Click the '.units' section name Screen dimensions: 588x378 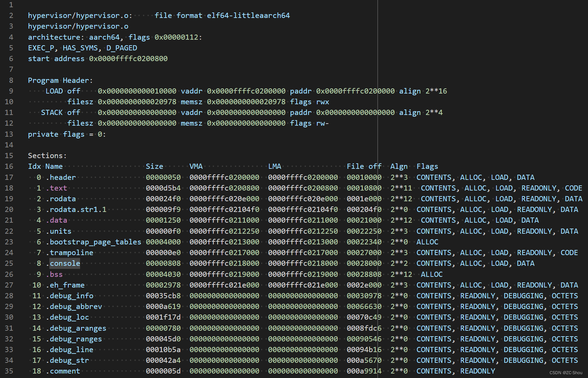click(58, 231)
